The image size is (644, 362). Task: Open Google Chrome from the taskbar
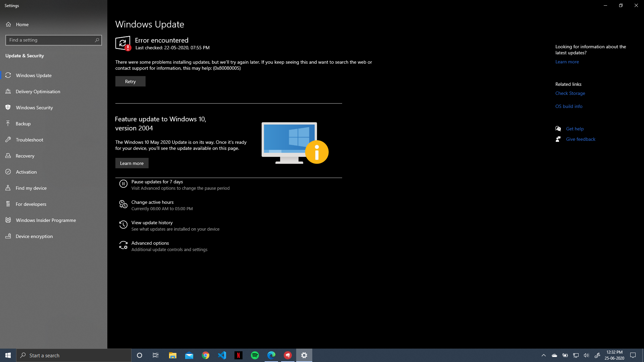206,355
